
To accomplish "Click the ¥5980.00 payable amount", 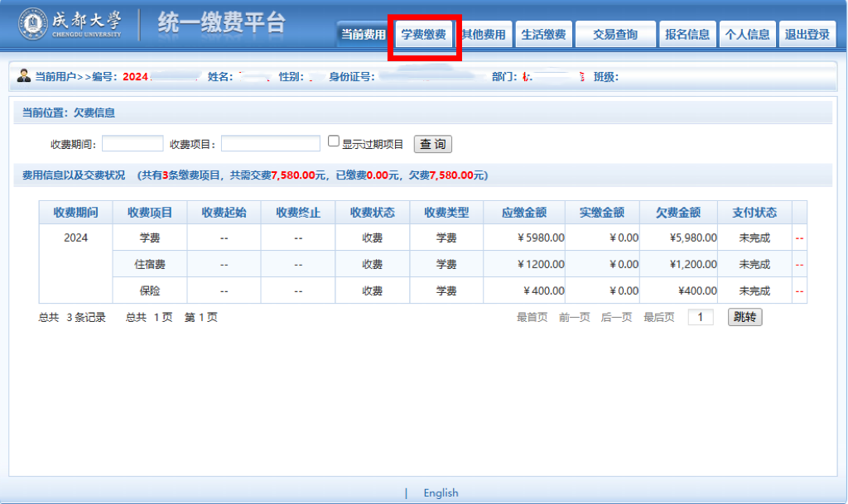I will click(x=541, y=238).
